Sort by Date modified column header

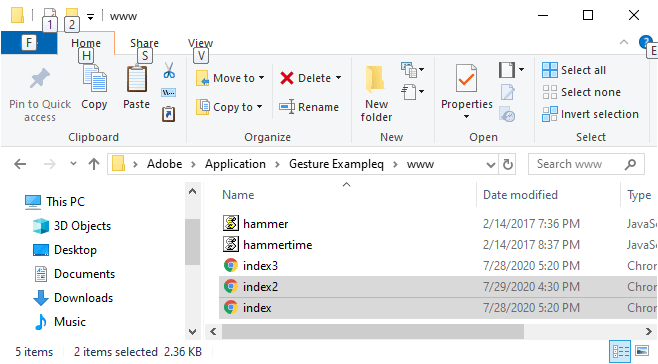pyautogui.click(x=520, y=195)
